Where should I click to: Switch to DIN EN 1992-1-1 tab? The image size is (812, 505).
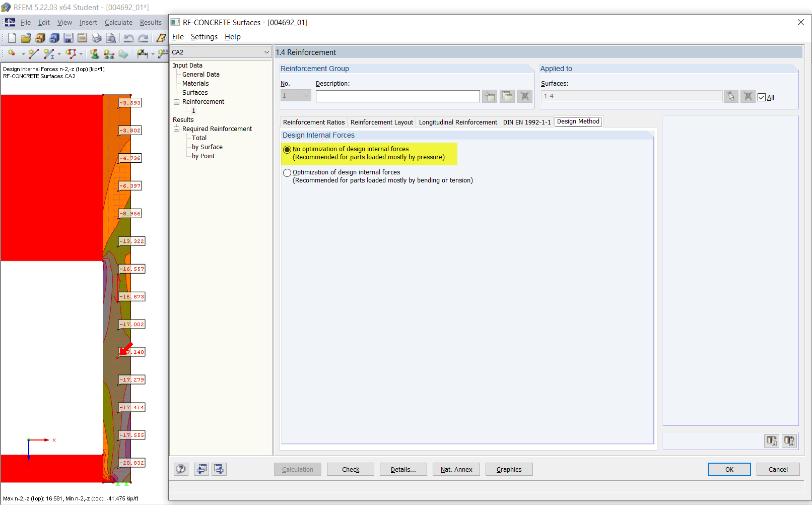[x=527, y=122]
